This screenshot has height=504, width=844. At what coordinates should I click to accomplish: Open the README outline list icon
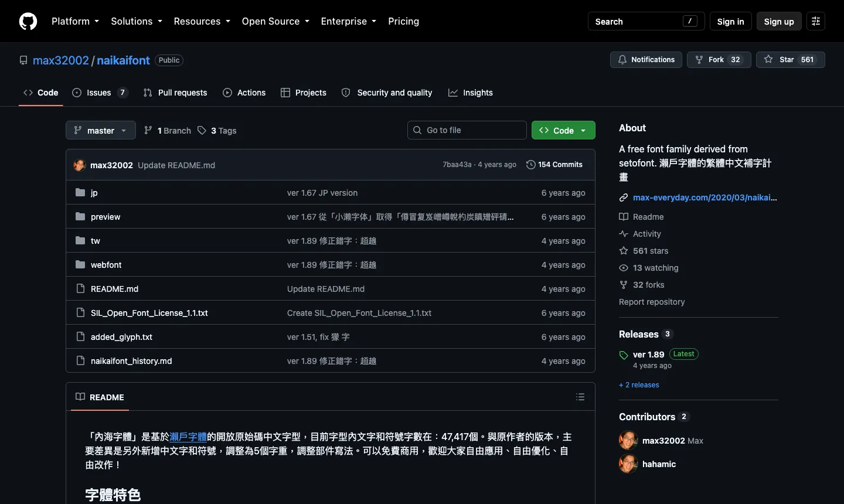point(580,397)
